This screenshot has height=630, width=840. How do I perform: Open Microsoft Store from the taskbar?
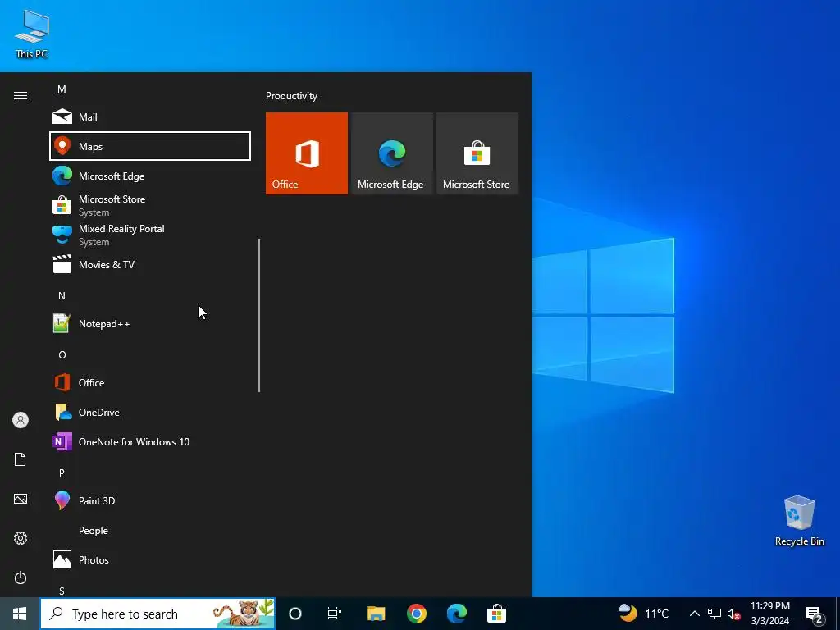[x=496, y=614]
